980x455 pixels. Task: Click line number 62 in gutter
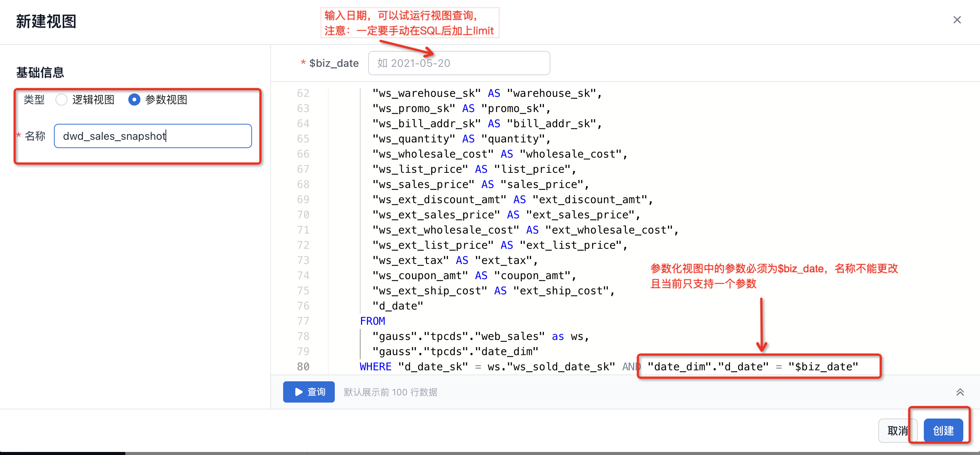click(x=303, y=93)
